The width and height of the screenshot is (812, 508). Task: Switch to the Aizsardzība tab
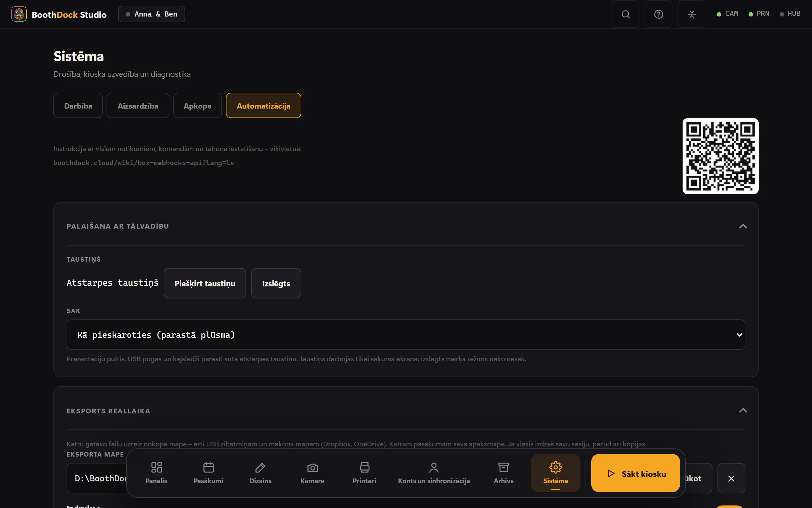[x=138, y=105]
